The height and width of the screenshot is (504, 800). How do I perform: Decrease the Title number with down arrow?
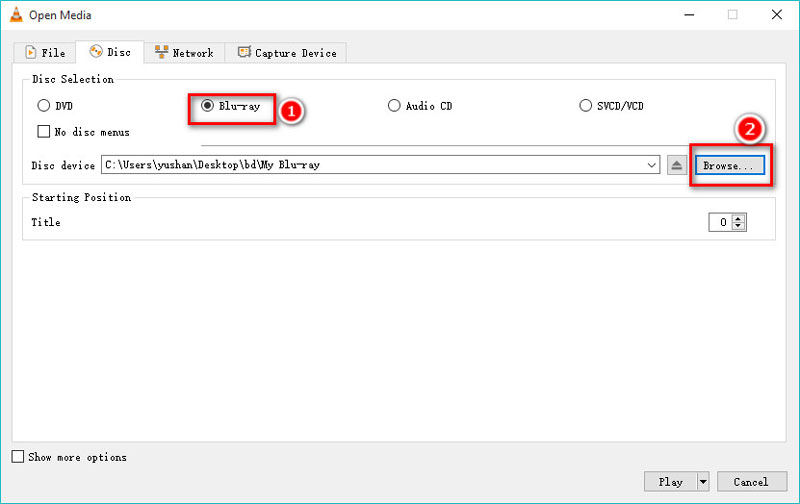click(x=739, y=227)
